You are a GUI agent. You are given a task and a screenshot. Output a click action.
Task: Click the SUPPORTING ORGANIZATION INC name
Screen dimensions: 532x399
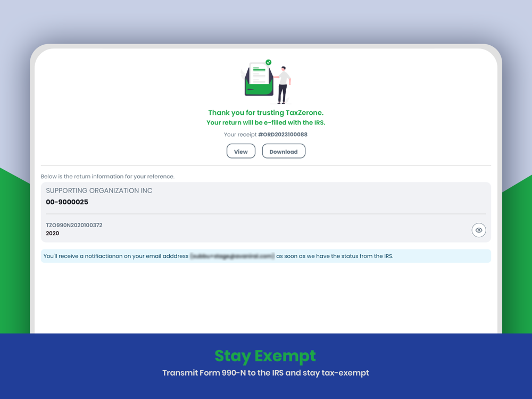point(99,190)
